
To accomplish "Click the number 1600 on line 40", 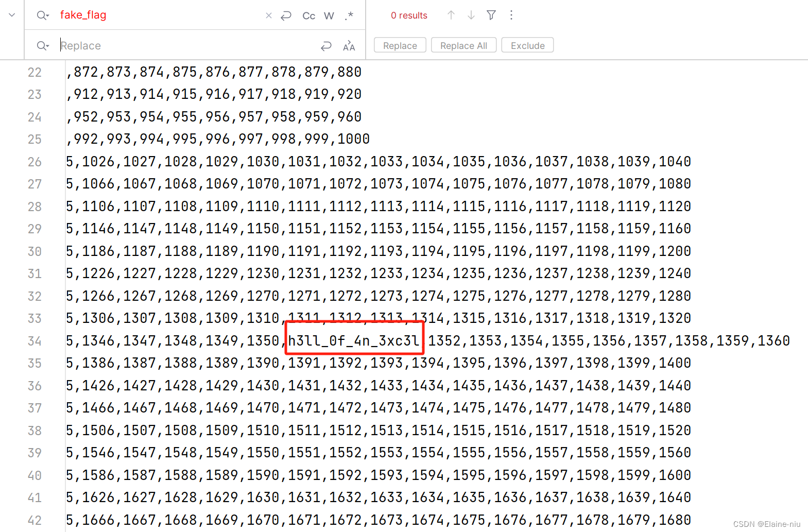I will point(675,475).
